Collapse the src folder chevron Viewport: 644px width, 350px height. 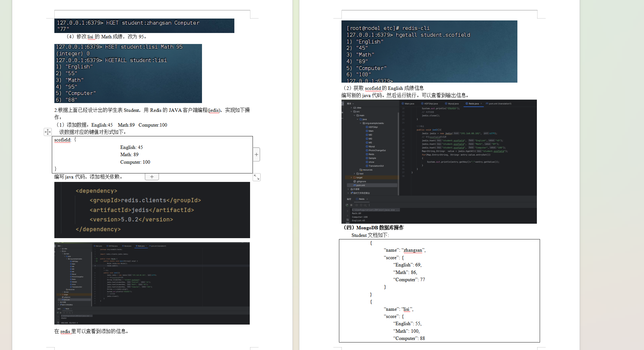click(351, 112)
